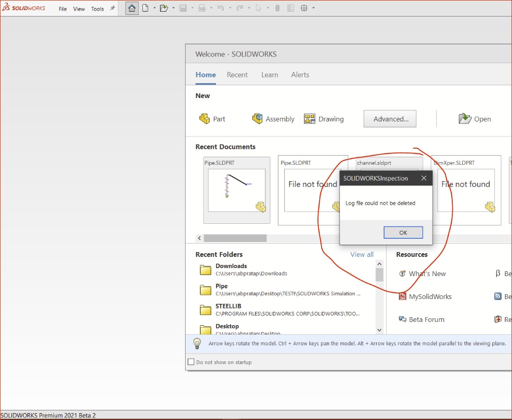The image size is (512, 420).
Task: Create a new Assembly document
Action: [x=273, y=119]
